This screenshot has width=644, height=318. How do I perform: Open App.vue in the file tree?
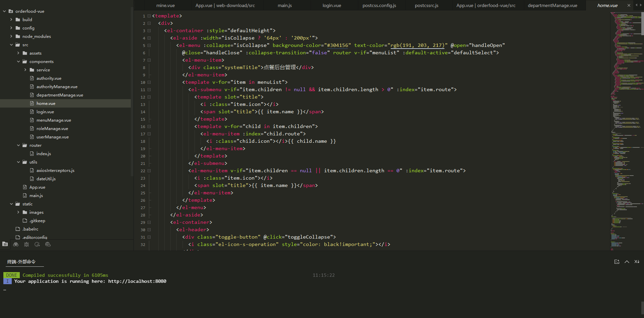[x=37, y=187]
